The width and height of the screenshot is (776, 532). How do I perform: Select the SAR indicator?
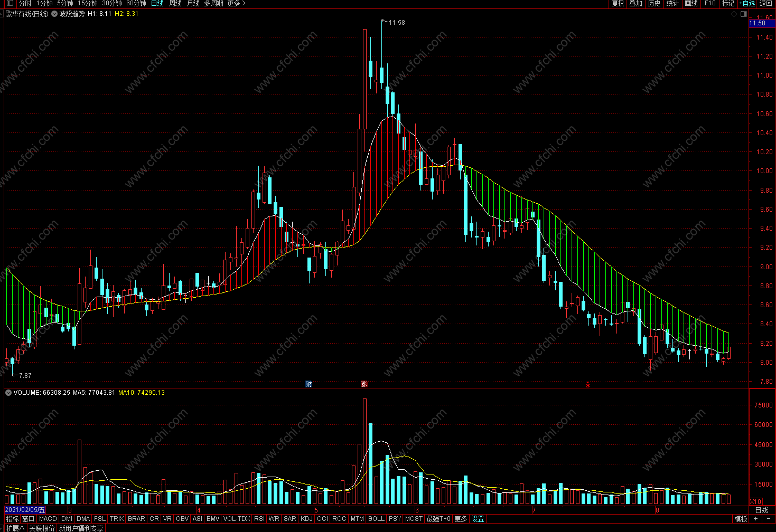(290, 519)
